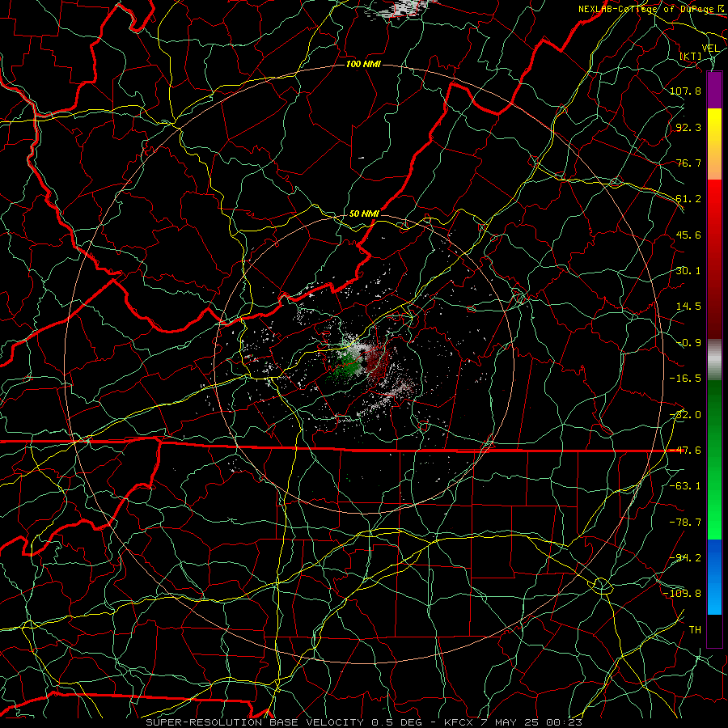Click the 14.5 velocity scale value
This screenshot has width=728, height=728.
688,307
